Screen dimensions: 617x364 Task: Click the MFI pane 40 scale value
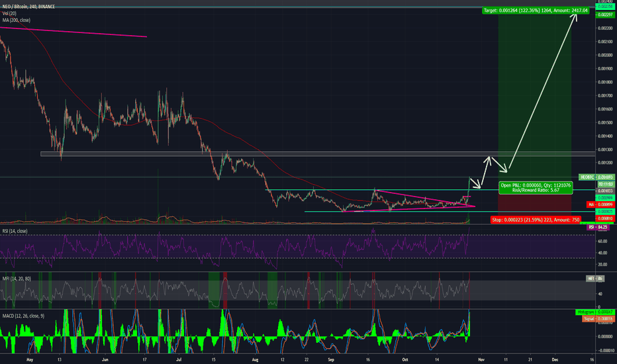click(x=600, y=294)
